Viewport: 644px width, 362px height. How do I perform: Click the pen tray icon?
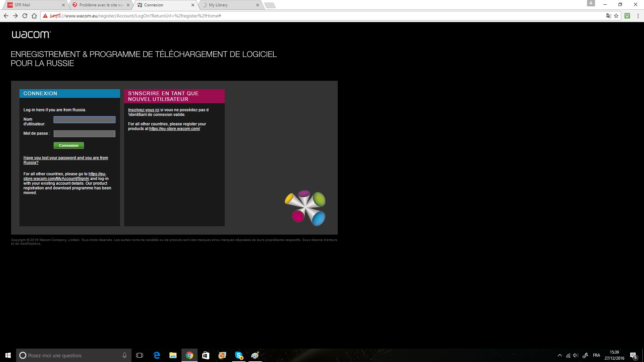tap(585, 355)
